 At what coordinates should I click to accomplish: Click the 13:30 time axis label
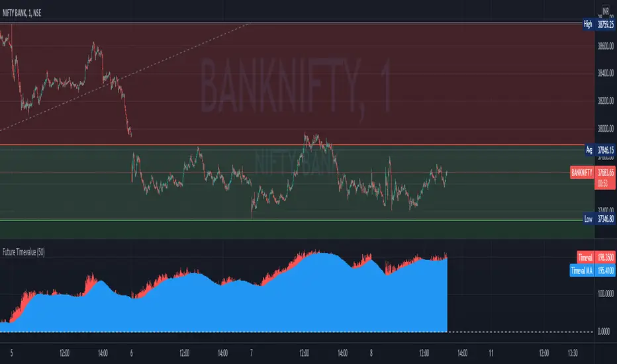tap(573, 353)
